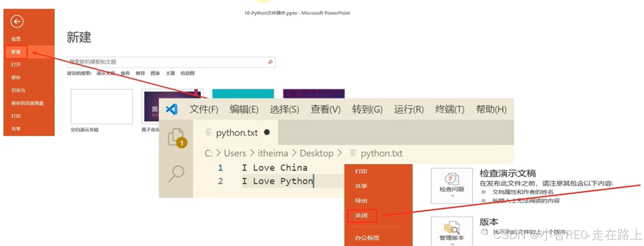Click the magnifier icon in template search box
644x246 pixels.
point(270,62)
